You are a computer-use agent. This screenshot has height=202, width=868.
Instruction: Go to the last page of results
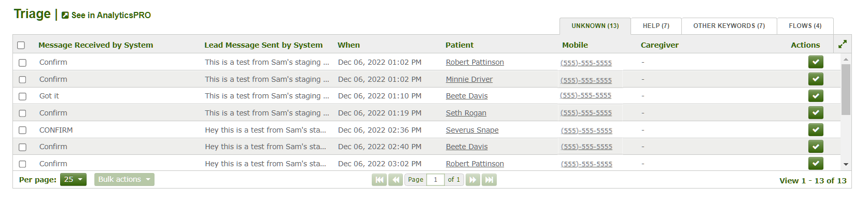[x=489, y=180]
